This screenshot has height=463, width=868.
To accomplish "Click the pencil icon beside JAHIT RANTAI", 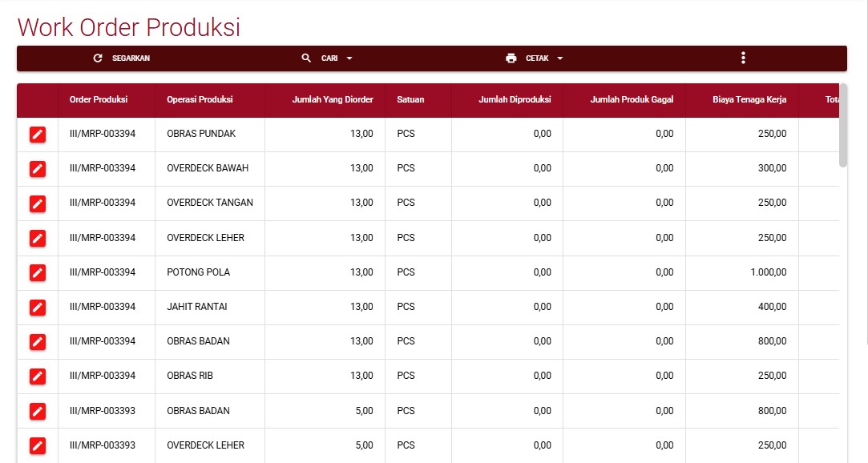I will pyautogui.click(x=38, y=307).
